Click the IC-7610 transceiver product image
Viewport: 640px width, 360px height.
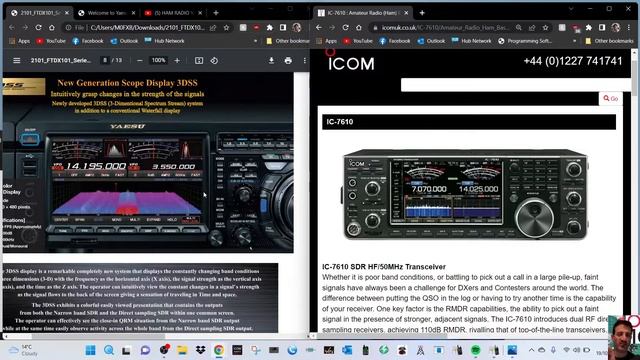[465, 194]
